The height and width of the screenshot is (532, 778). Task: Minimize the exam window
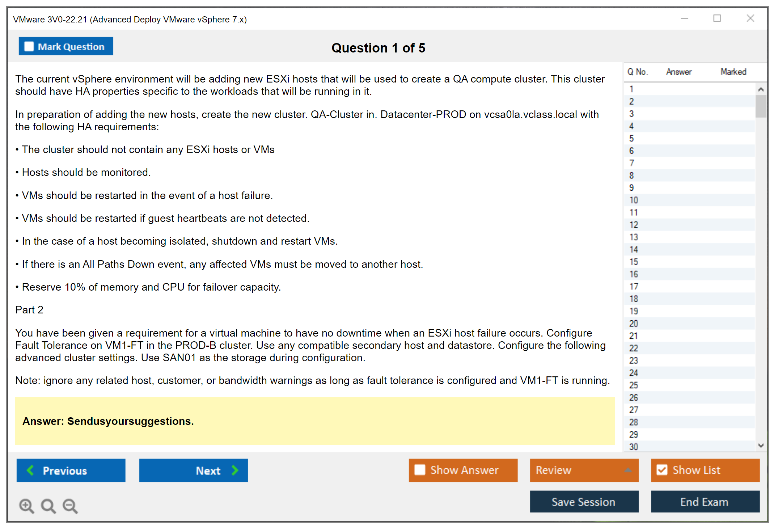tap(684, 18)
